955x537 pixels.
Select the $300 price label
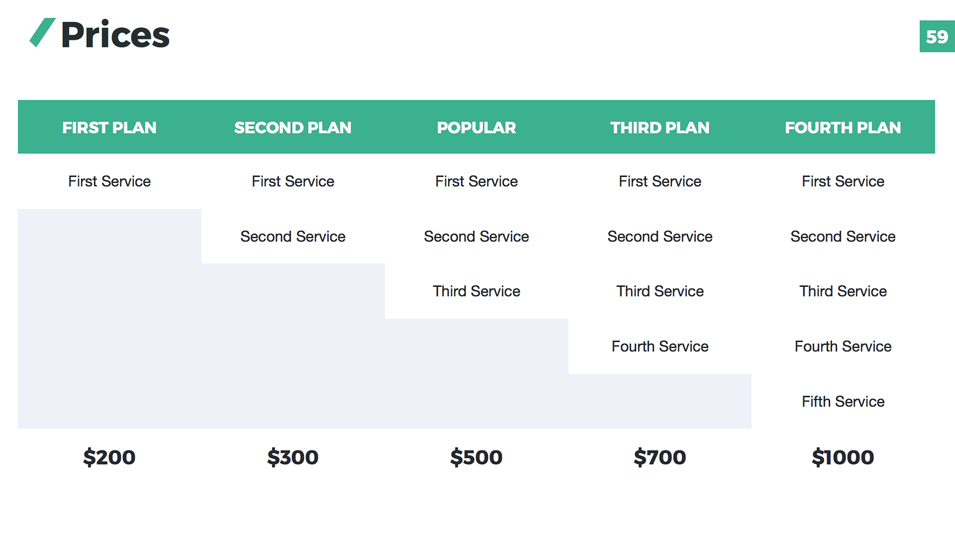(x=293, y=458)
